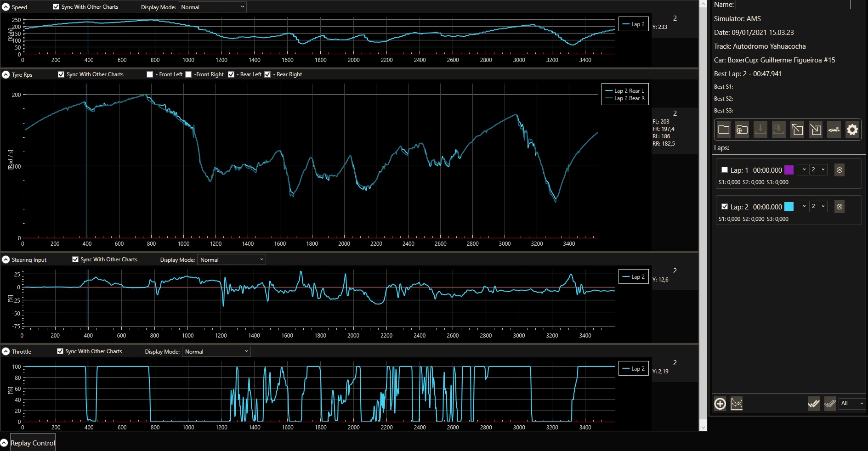
Task: Collapse the Tyre Rps chart panel
Action: [6, 74]
